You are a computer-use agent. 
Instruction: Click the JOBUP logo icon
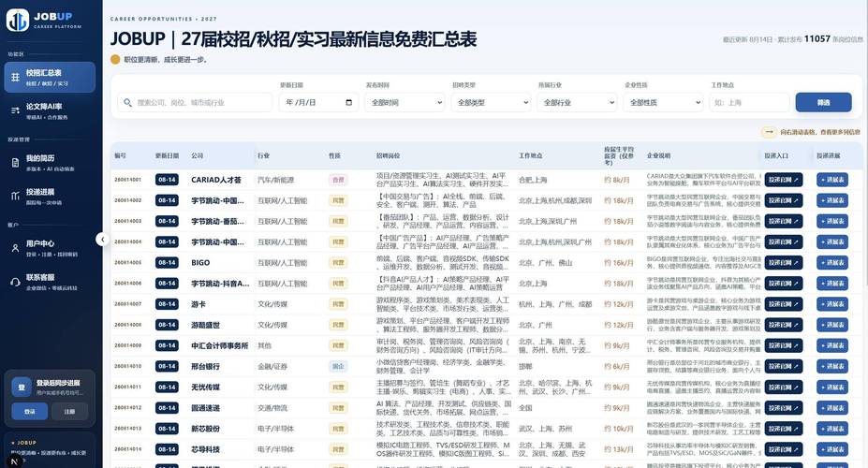pos(18,21)
